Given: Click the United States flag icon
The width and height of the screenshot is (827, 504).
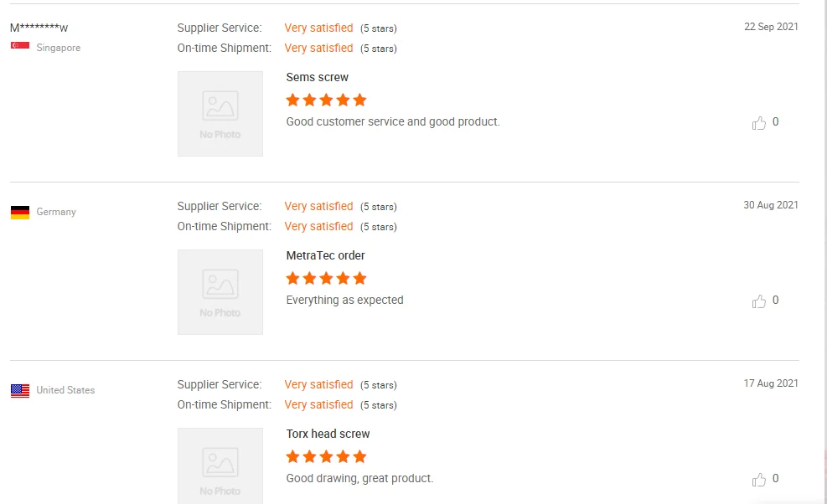Looking at the screenshot, I should click(x=20, y=391).
